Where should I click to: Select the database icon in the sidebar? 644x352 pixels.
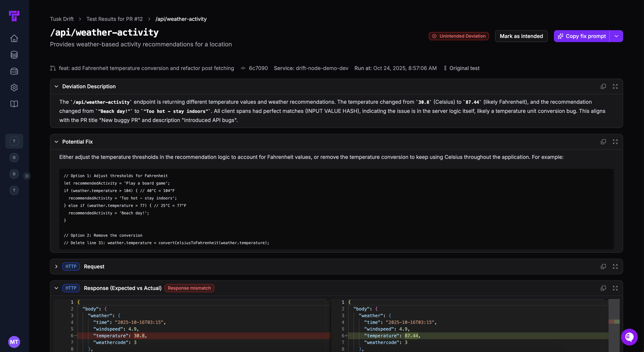click(x=14, y=55)
